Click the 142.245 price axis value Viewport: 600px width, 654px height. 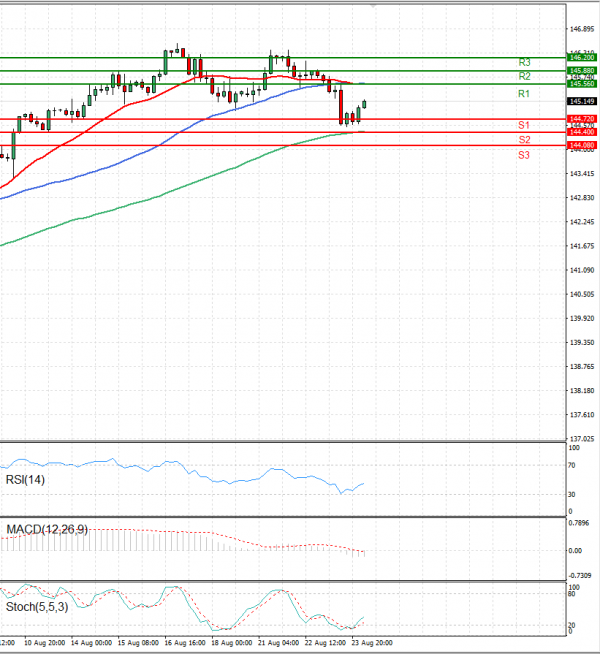pyautogui.click(x=582, y=222)
